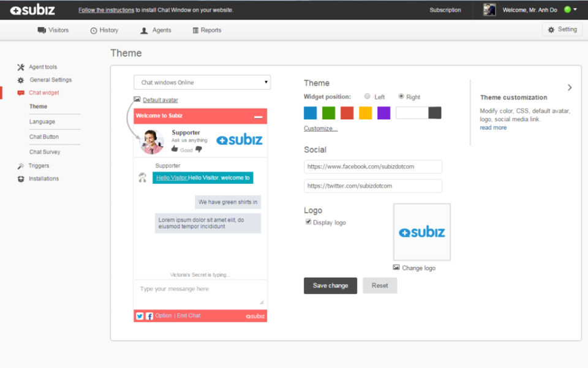588x368 pixels.
Task: Minimize the chat preview window
Action: [x=258, y=116]
